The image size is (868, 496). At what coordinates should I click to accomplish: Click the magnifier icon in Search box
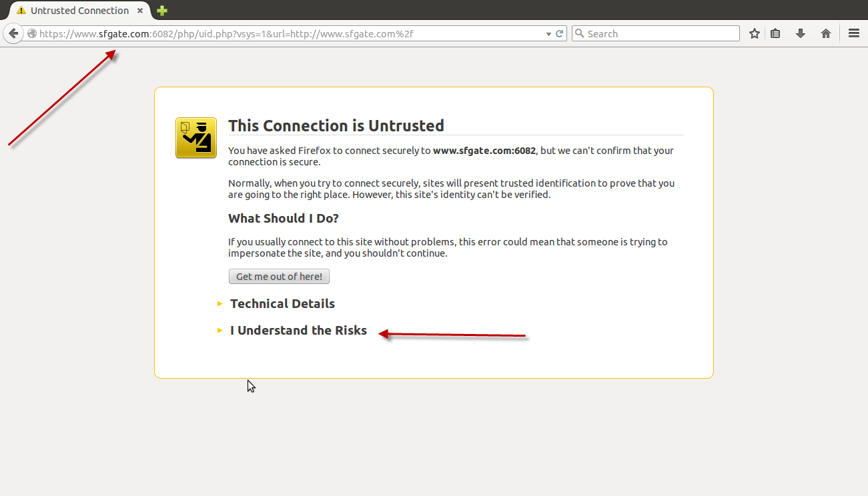[579, 34]
